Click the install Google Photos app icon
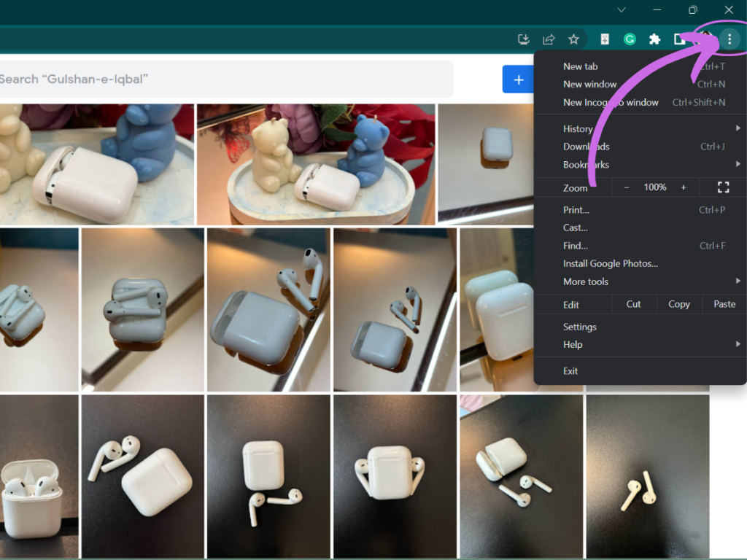Image resolution: width=747 pixels, height=560 pixels. point(604,39)
